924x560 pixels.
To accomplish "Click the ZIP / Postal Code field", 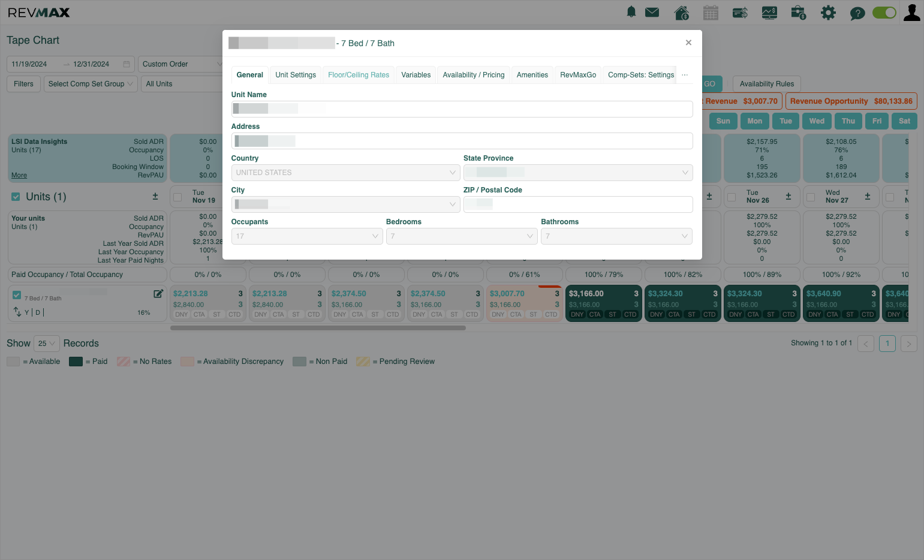I will point(578,204).
